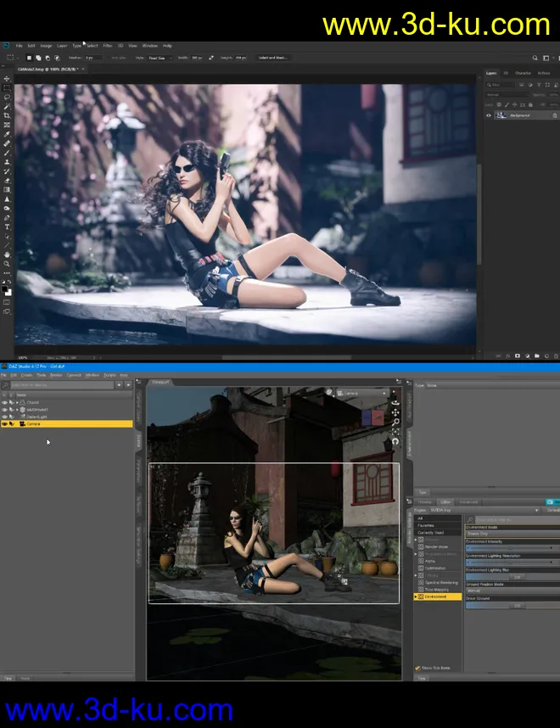Open the Render menu in DAZ Studio
560x728 pixels.
[x=56, y=374]
